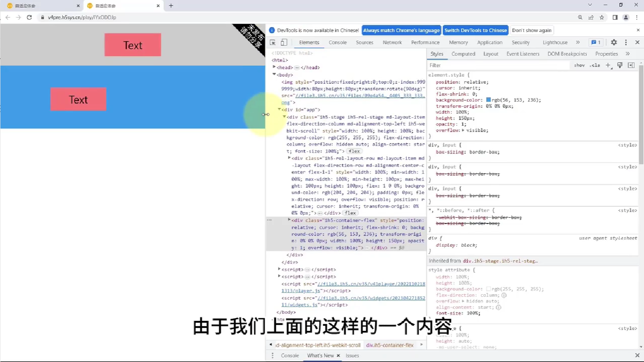This screenshot has height=362, width=644.
Task: Open DevTools settings gear
Action: 614,42
